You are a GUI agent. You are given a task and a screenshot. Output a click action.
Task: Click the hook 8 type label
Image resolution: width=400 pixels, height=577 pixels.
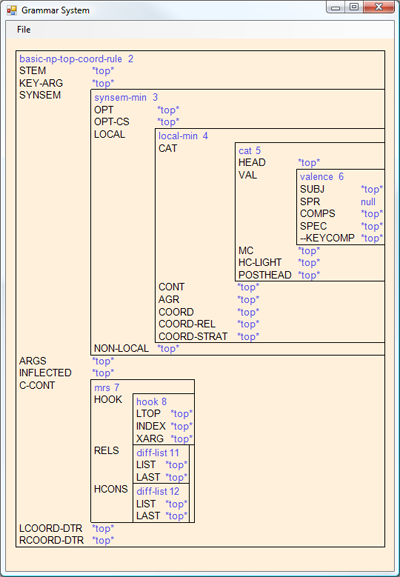pyautogui.click(x=151, y=401)
